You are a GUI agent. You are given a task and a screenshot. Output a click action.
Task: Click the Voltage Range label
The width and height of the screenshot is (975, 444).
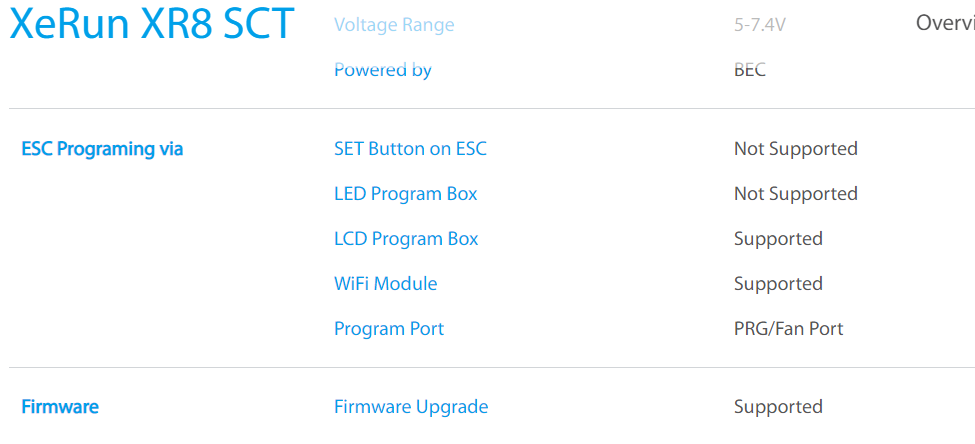(394, 25)
